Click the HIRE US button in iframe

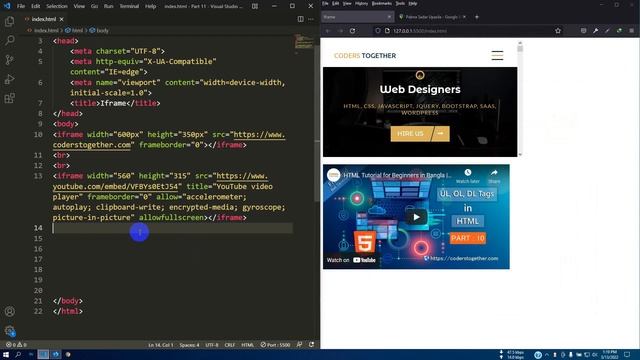tap(420, 134)
